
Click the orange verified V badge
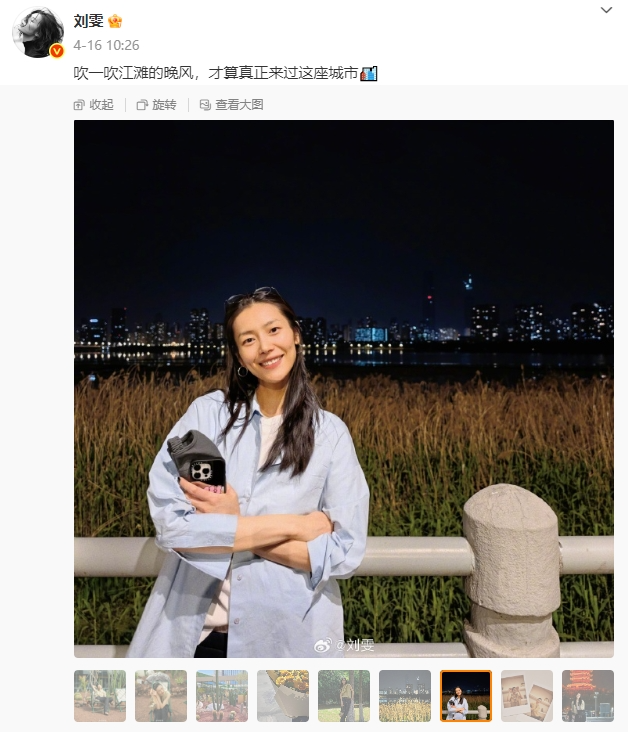(56, 51)
